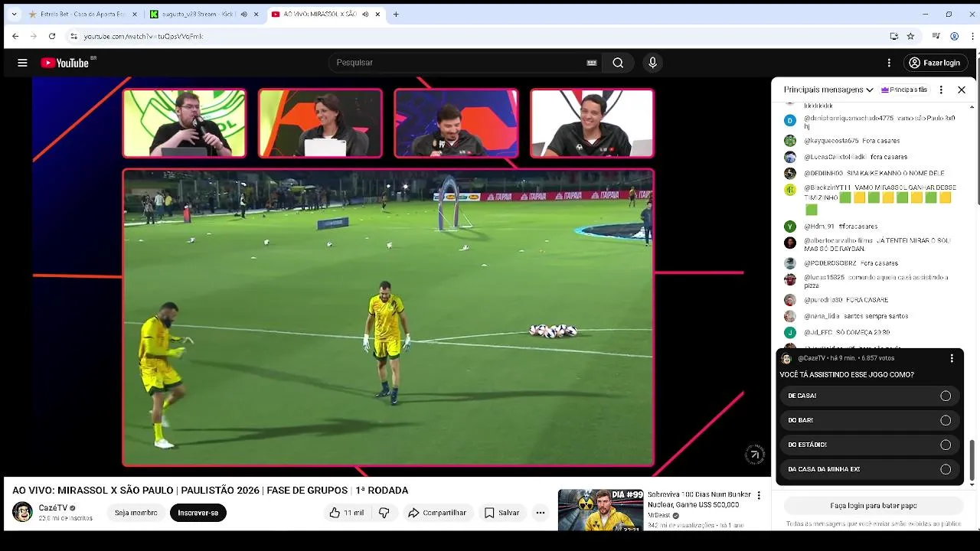The width and height of the screenshot is (980, 551).
Task: Click Principais fãs crown badge
Action: click(x=904, y=90)
